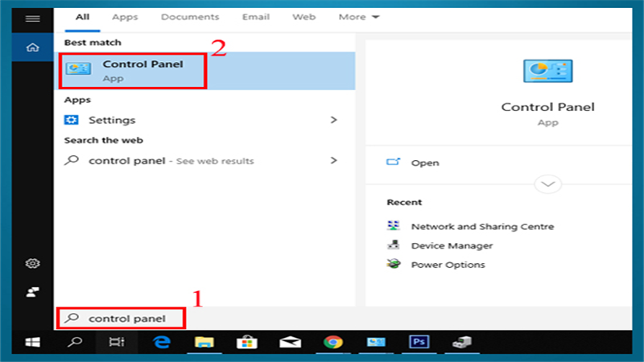The height and width of the screenshot is (362, 644).
Task: Open the Mail app from the taskbar
Action: point(290,342)
